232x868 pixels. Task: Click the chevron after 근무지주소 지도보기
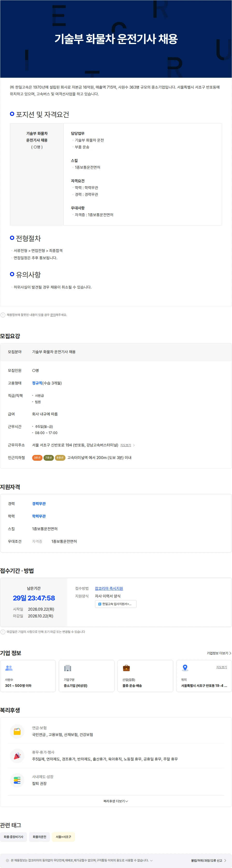click(x=134, y=445)
